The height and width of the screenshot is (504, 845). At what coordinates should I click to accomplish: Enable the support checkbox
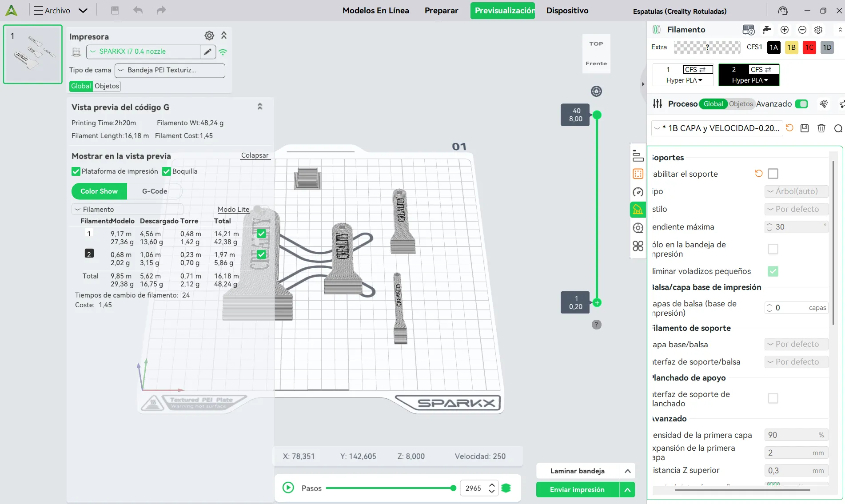pos(773,174)
